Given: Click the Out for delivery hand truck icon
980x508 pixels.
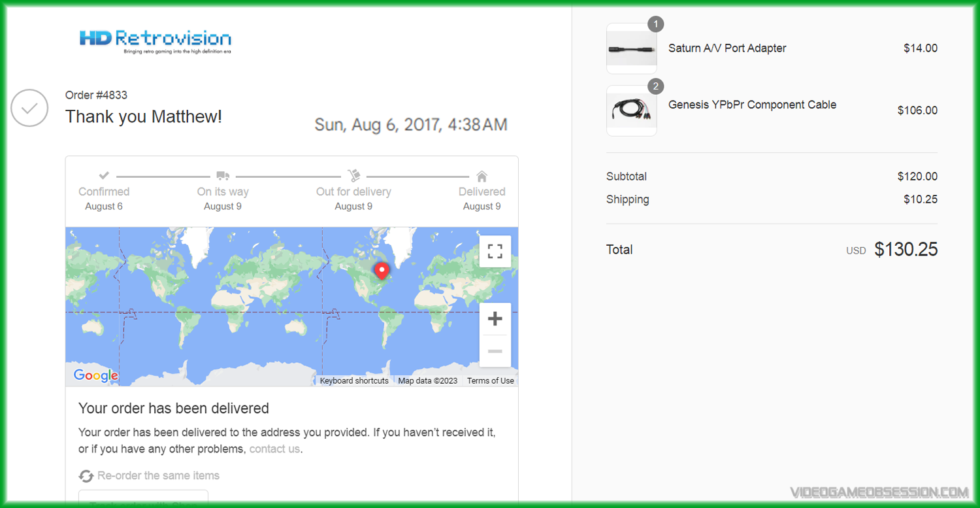Looking at the screenshot, I should point(353,176).
